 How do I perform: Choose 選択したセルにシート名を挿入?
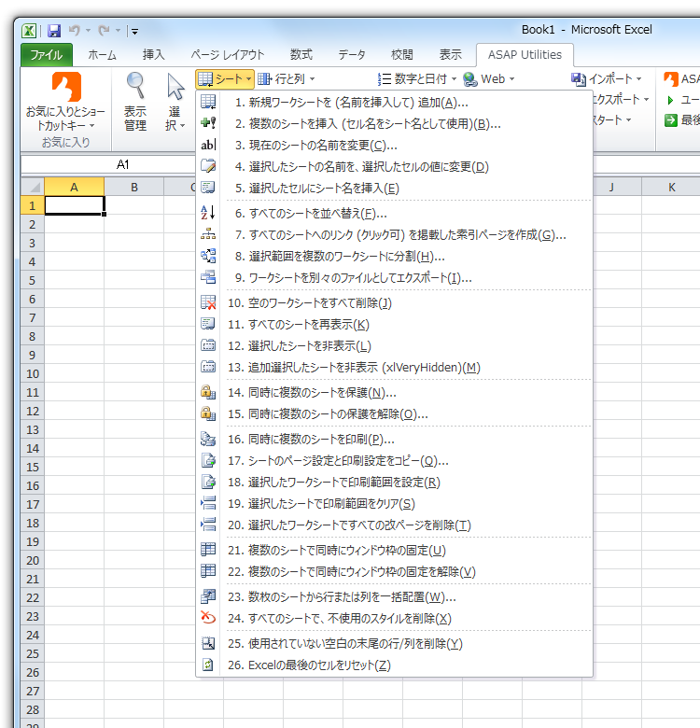click(x=395, y=188)
